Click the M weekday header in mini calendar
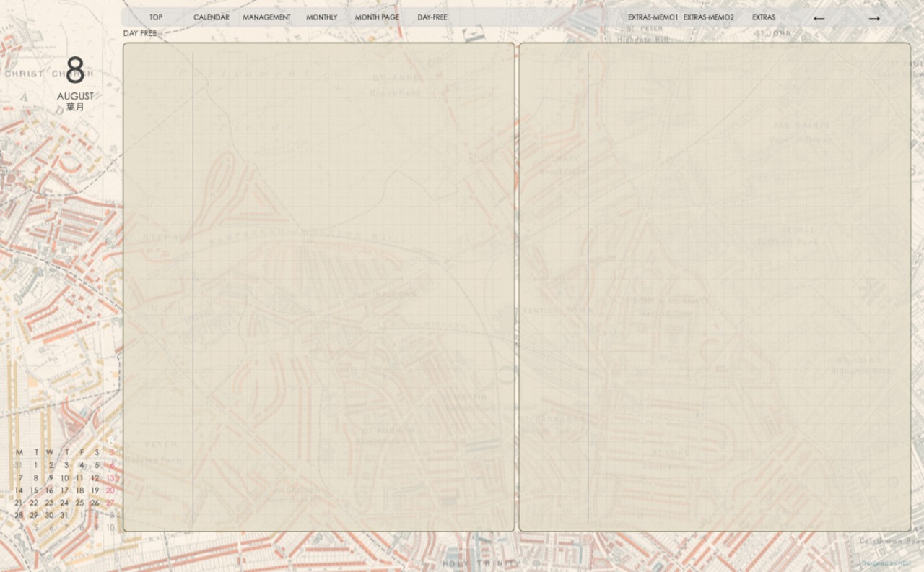 (x=19, y=453)
